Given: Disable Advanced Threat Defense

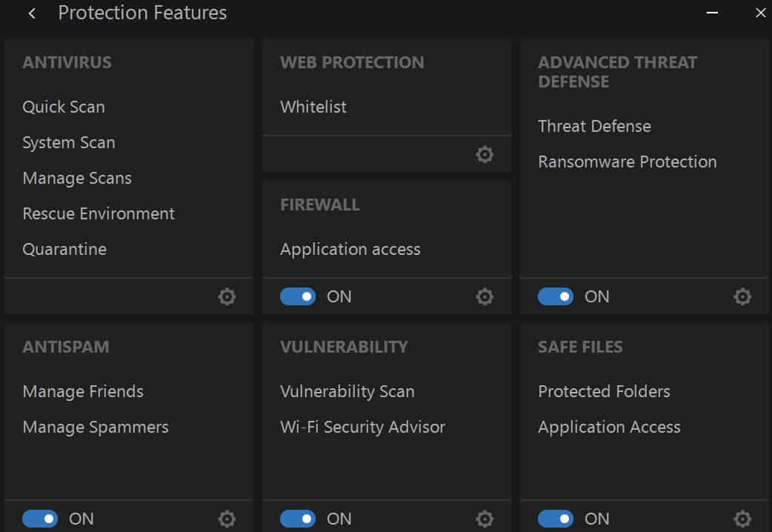Looking at the screenshot, I should [x=555, y=296].
